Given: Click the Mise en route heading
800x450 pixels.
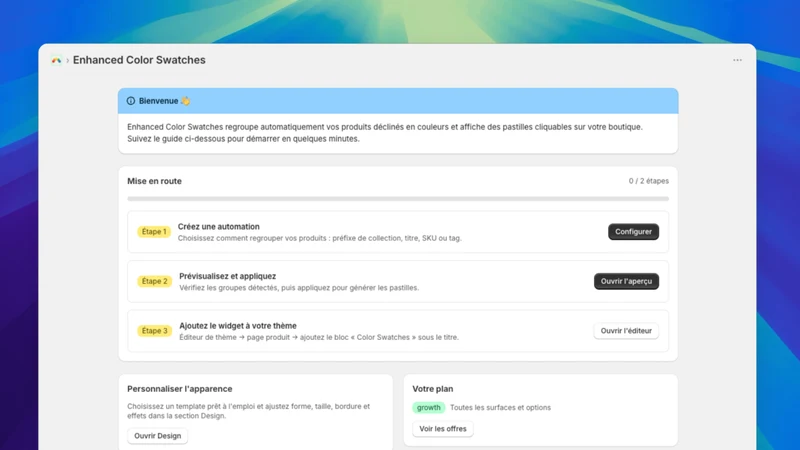Looking at the screenshot, I should [x=154, y=181].
